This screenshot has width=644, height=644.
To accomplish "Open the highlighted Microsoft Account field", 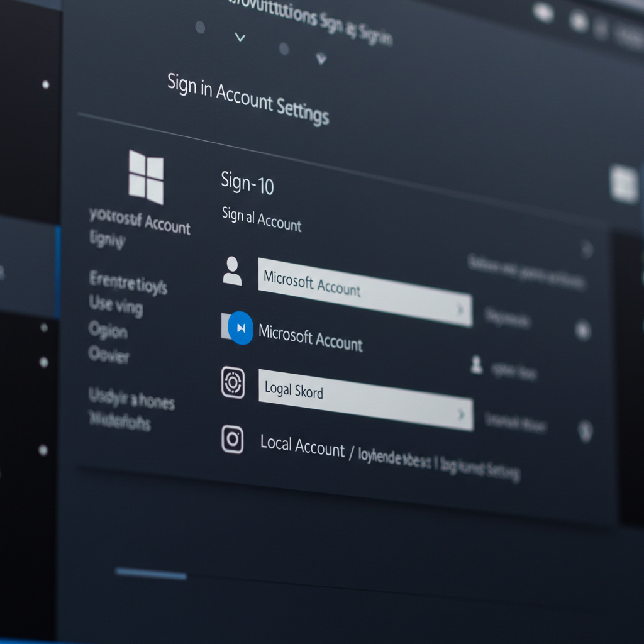I will [365, 292].
